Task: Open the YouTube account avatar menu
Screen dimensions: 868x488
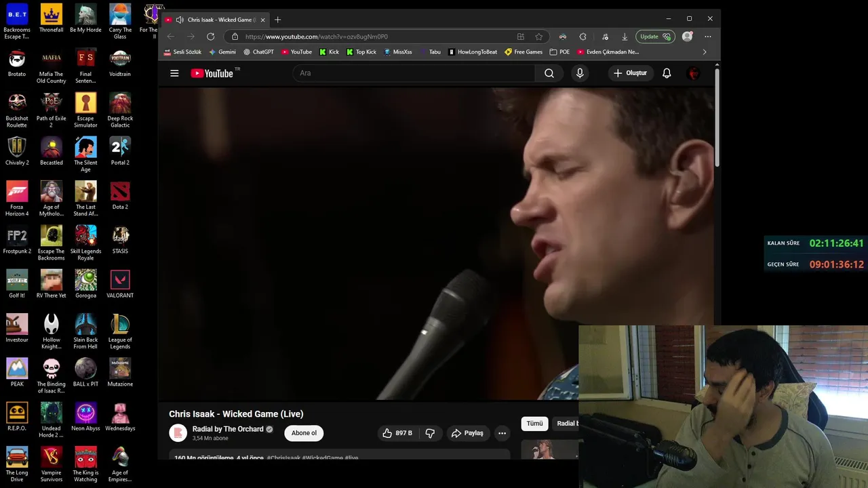Action: click(694, 73)
